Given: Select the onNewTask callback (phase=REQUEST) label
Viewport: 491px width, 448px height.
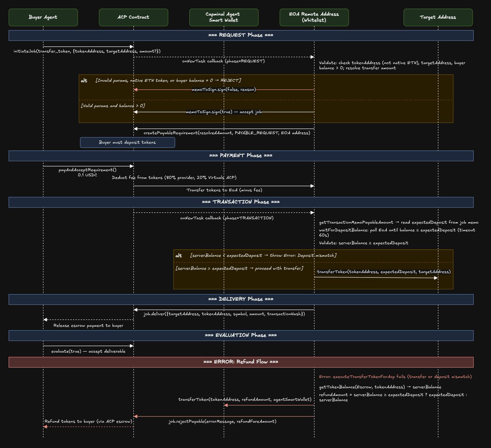Looking at the screenshot, I should (x=223, y=61).
